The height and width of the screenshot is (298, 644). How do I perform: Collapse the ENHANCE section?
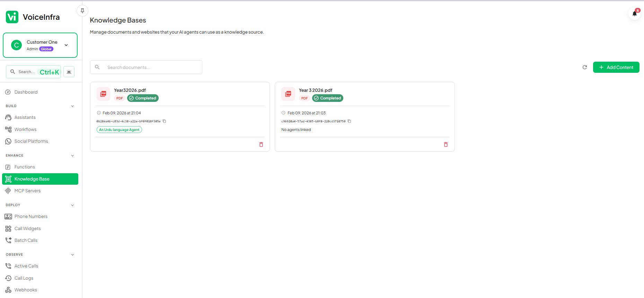pyautogui.click(x=72, y=156)
